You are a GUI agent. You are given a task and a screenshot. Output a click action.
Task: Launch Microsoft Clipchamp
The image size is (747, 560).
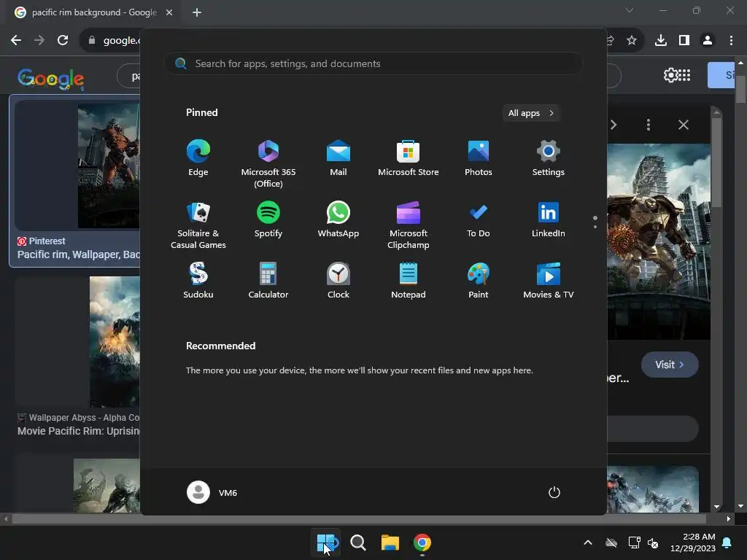click(409, 225)
